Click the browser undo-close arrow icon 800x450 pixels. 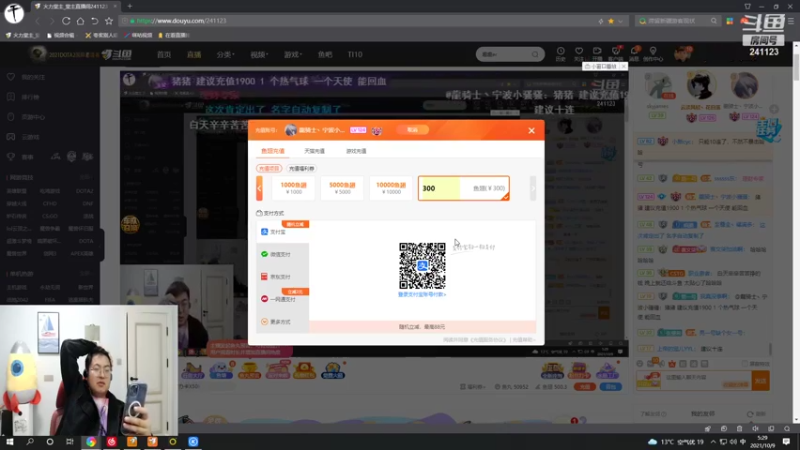[x=94, y=21]
